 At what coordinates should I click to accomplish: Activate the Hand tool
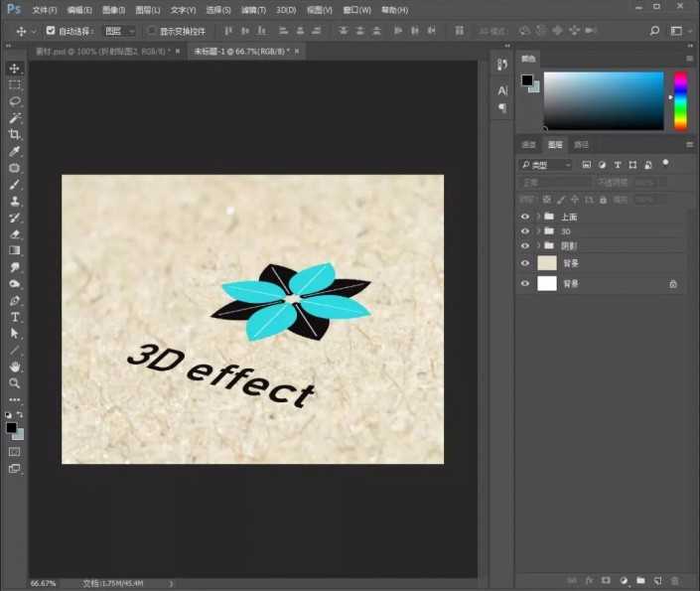coord(15,367)
